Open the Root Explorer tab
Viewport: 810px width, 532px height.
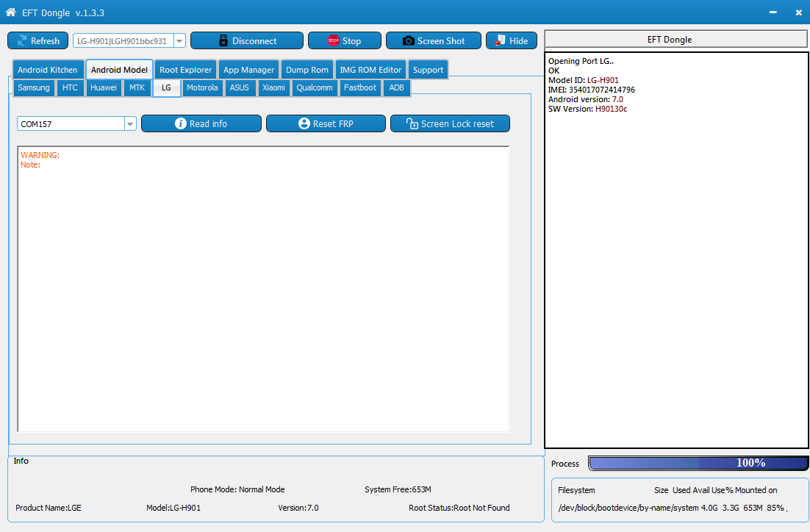point(185,70)
